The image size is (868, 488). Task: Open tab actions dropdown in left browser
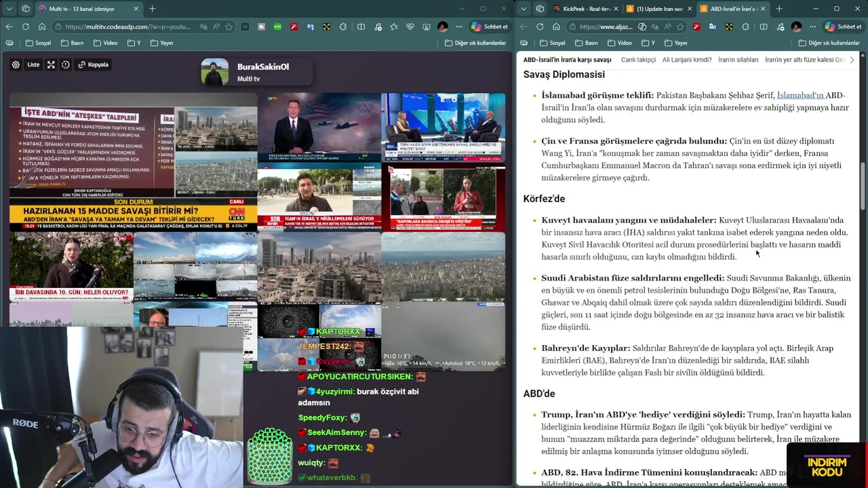pyautogui.click(x=9, y=9)
